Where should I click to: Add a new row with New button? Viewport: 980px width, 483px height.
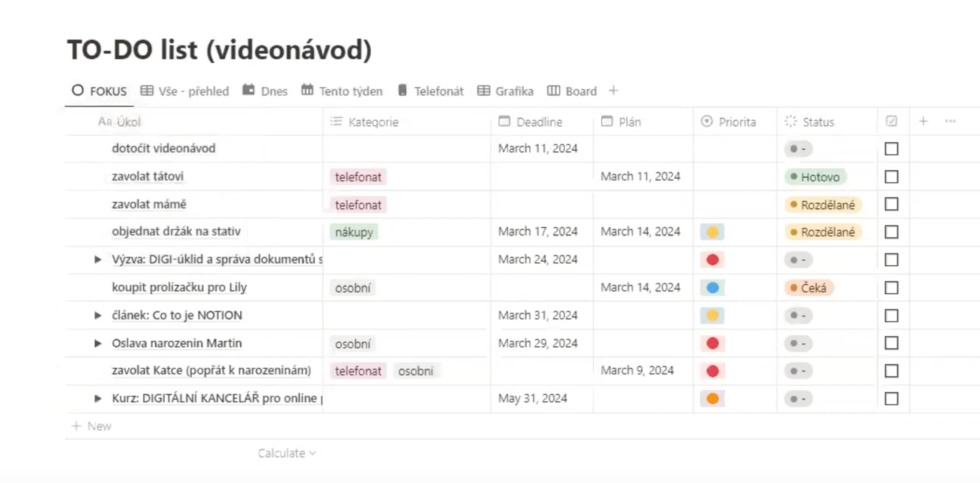tap(92, 426)
